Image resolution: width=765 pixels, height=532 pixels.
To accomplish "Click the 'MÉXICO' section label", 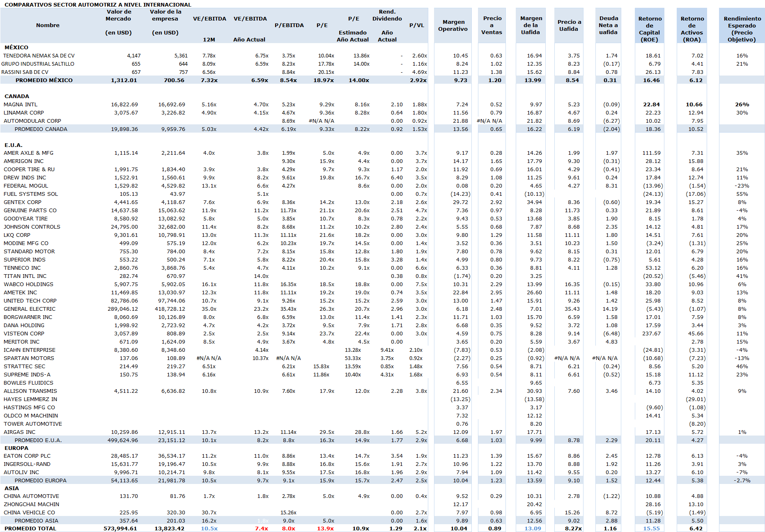I will 16,48.
